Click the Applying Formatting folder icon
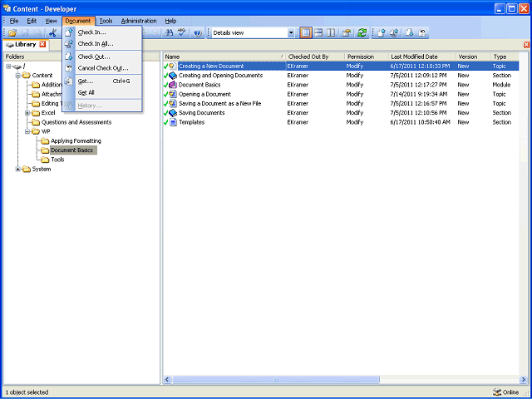 coord(45,140)
